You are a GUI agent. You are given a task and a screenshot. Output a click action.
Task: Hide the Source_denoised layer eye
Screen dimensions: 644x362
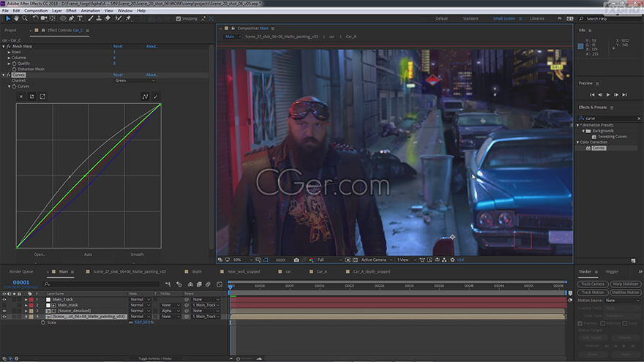tap(4, 311)
